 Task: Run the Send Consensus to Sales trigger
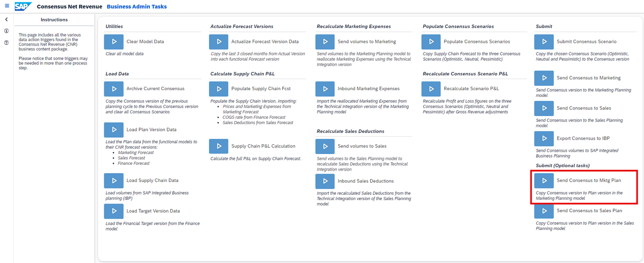click(x=544, y=108)
